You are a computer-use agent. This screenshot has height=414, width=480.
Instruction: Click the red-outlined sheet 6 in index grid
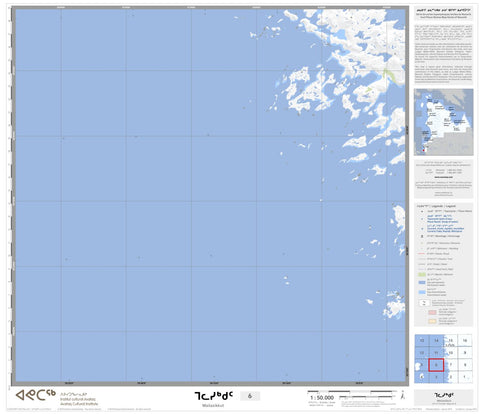point(436,365)
